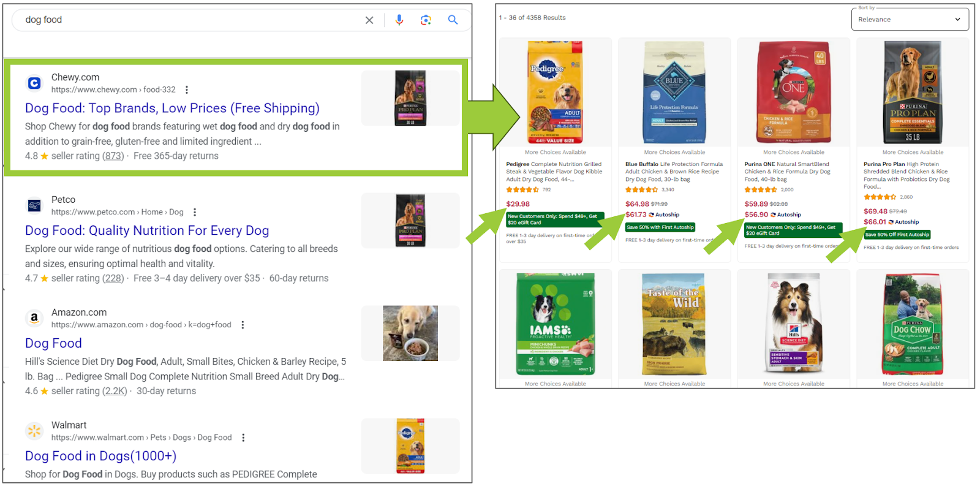The width and height of the screenshot is (980, 486).
Task: Open Google Lens image search icon
Action: tap(426, 20)
